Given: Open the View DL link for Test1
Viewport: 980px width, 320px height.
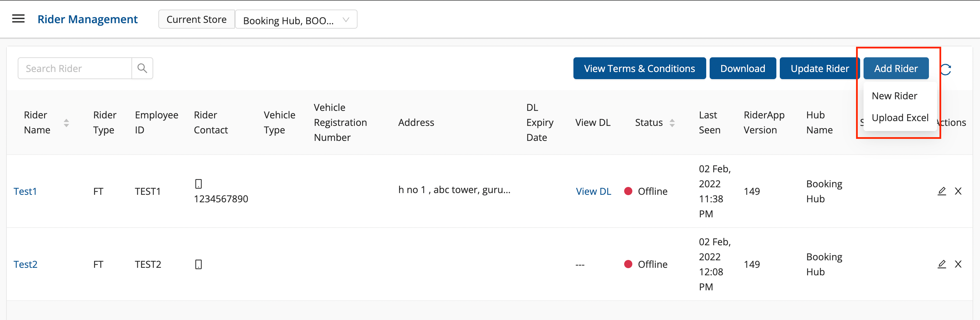Looking at the screenshot, I should coord(593,191).
